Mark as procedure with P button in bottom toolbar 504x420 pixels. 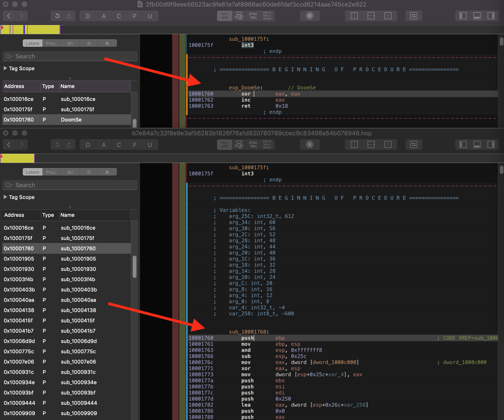click(134, 144)
